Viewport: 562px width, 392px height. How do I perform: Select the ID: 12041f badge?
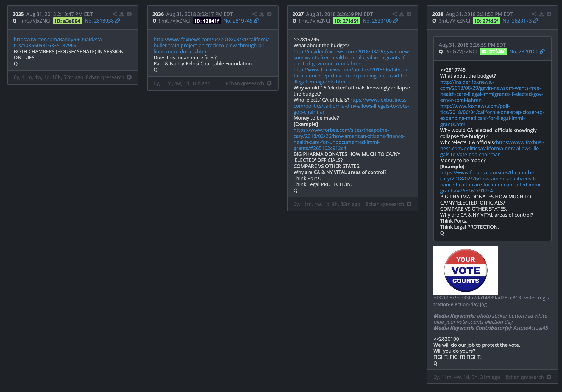pyautogui.click(x=207, y=21)
